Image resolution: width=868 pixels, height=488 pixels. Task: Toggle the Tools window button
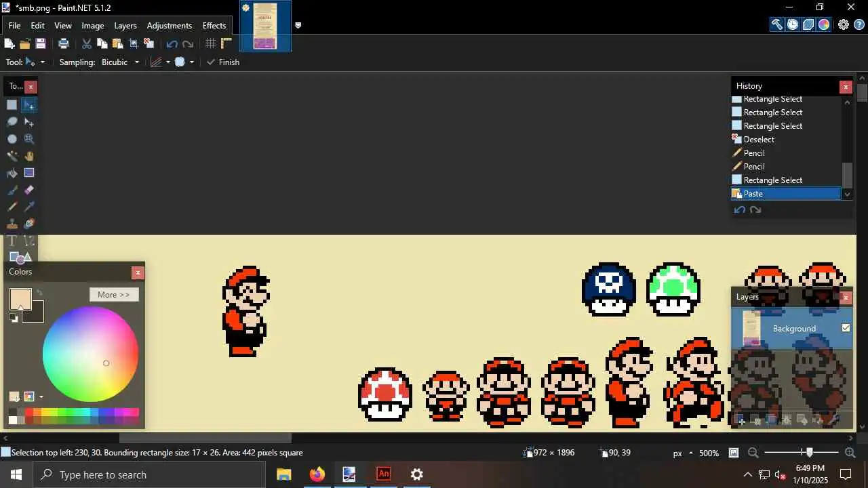click(x=777, y=24)
